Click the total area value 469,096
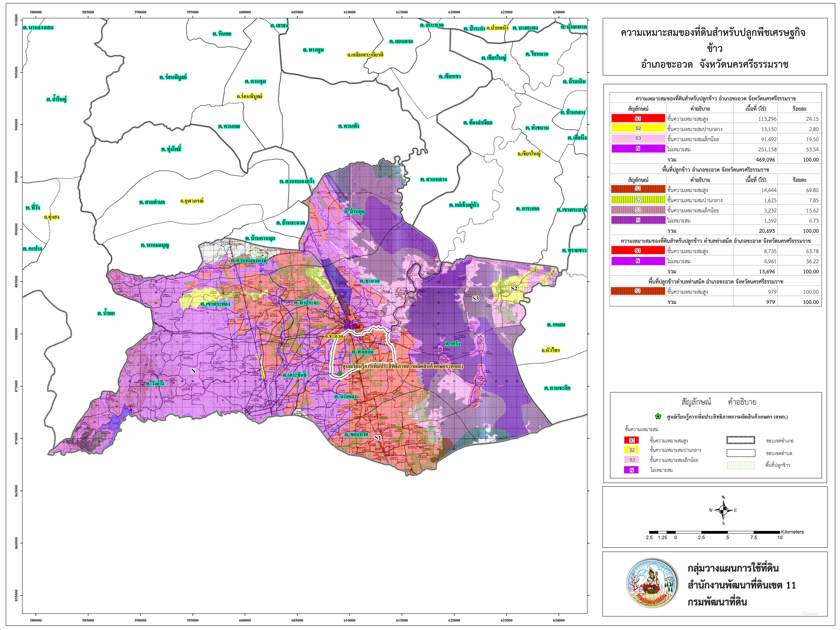The height and width of the screenshot is (630, 840). tap(765, 160)
